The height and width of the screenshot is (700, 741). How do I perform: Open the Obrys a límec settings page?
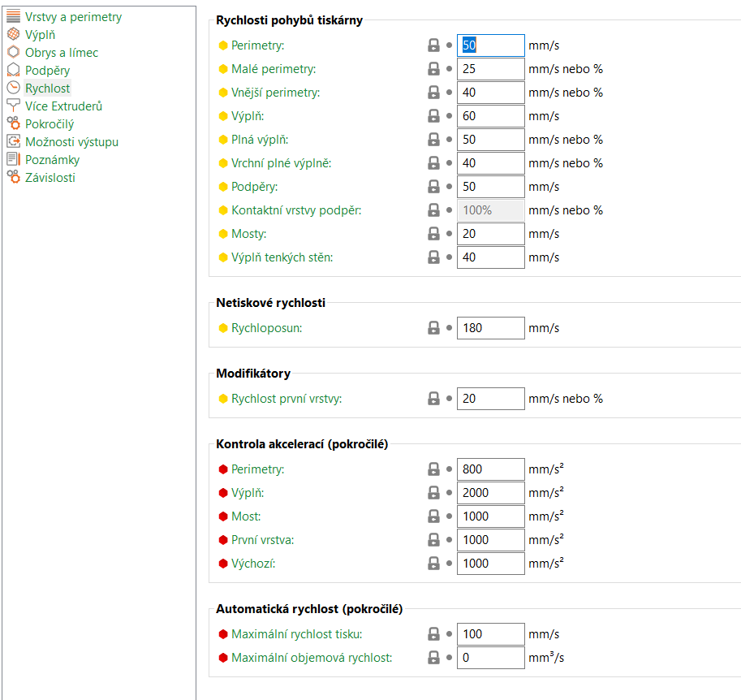(61, 52)
